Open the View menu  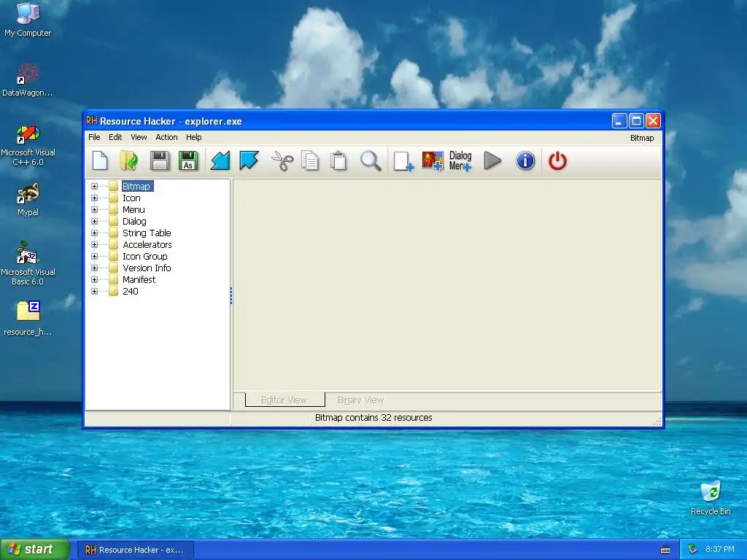[139, 137]
